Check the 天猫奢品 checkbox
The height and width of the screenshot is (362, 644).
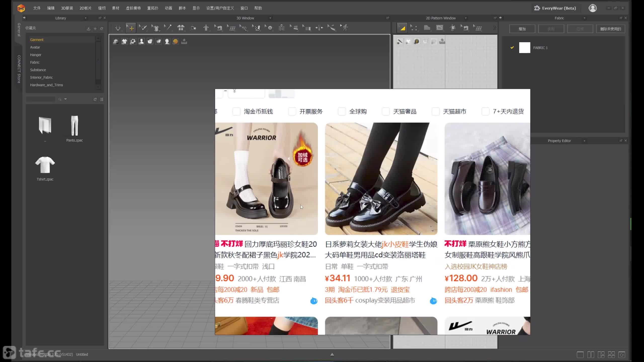click(x=386, y=111)
